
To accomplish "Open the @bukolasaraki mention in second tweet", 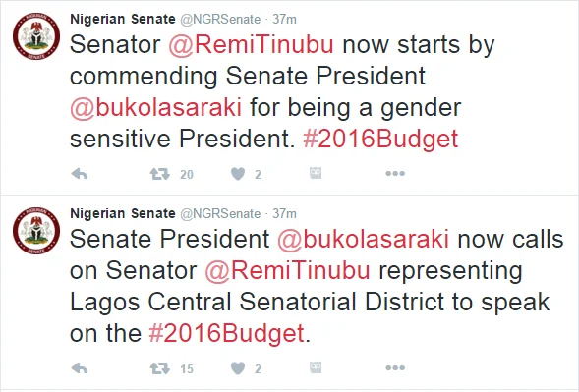I will 364,239.
